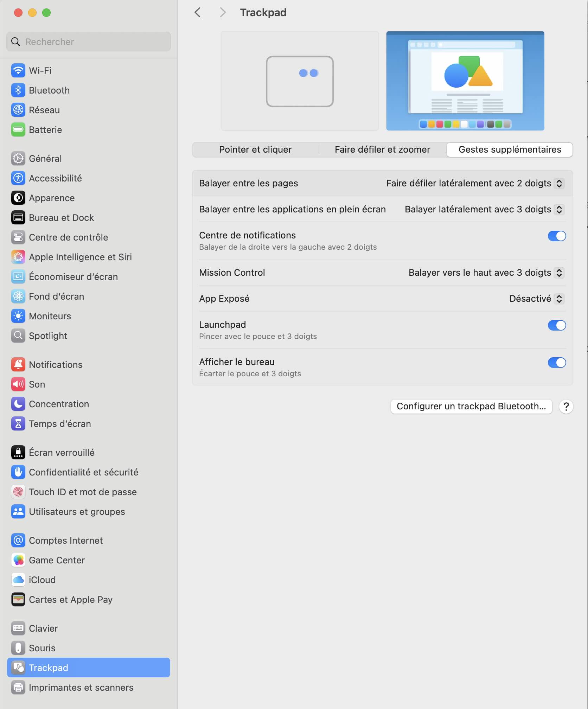Select the Spotlight icon in sidebar
This screenshot has height=709, width=588.
click(18, 336)
